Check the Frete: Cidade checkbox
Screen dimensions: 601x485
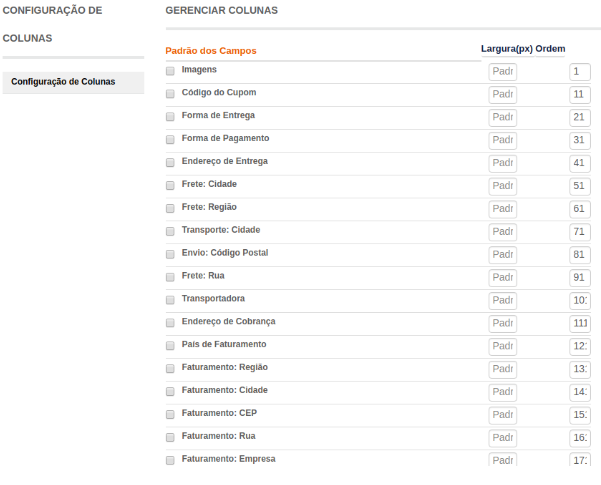pos(170,186)
